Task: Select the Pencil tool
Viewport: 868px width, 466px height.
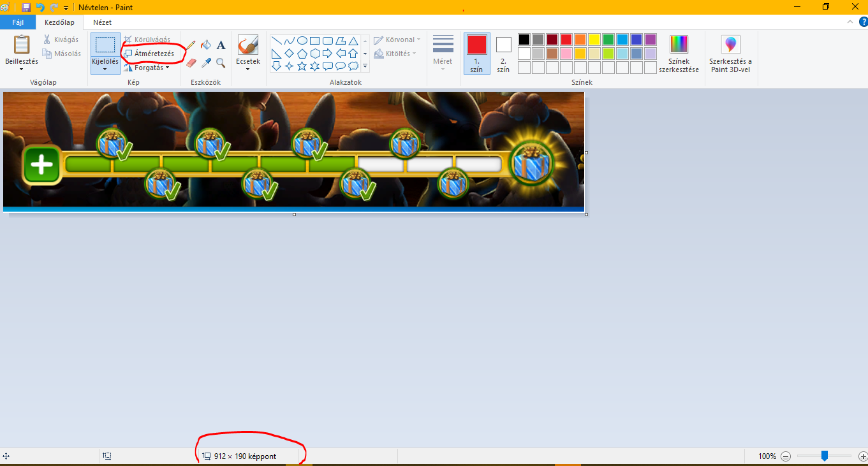Action: click(191, 45)
